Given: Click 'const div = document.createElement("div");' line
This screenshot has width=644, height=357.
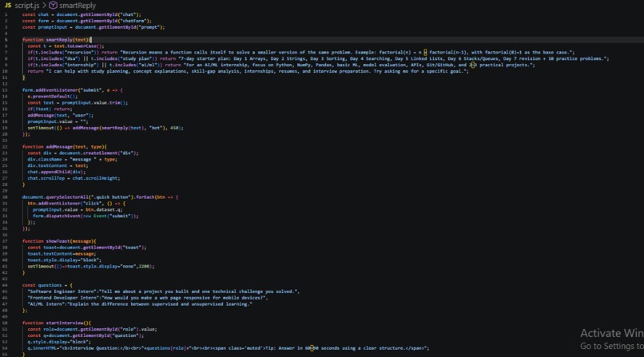Looking at the screenshot, I should pyautogui.click(x=83, y=153).
